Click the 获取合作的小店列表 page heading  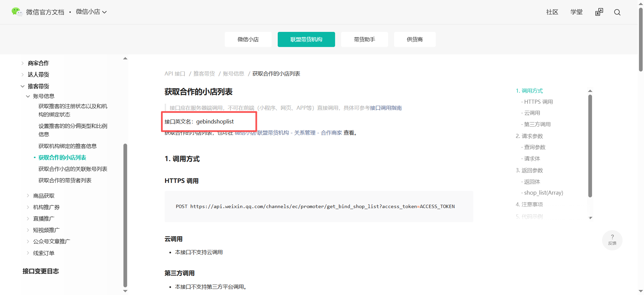click(x=199, y=92)
